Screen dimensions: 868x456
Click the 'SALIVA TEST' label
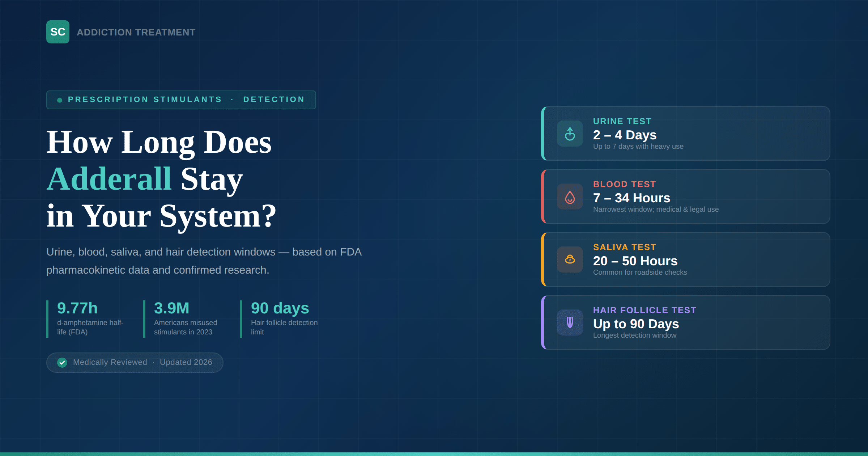(625, 247)
